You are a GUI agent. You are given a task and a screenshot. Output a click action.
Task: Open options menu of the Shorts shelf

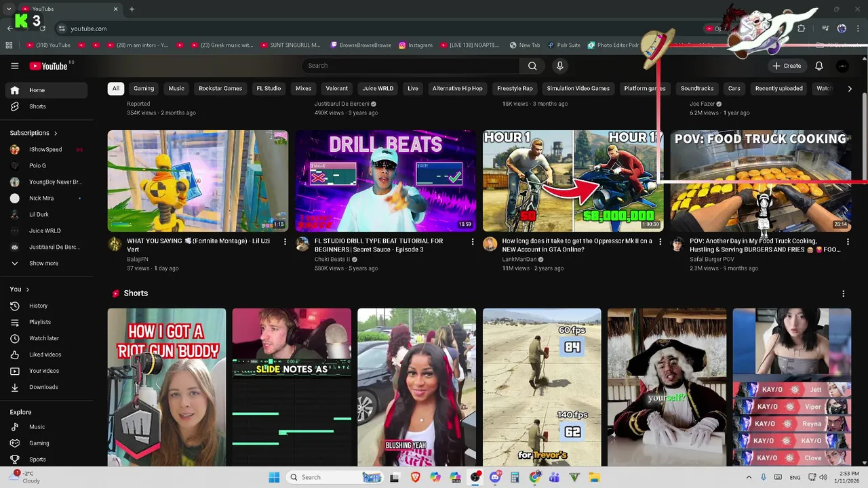click(844, 293)
